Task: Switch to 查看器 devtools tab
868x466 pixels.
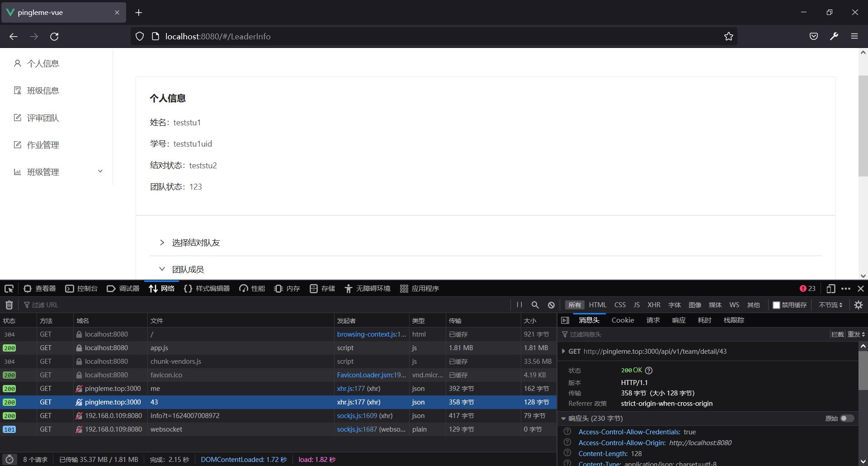Action: pos(40,289)
